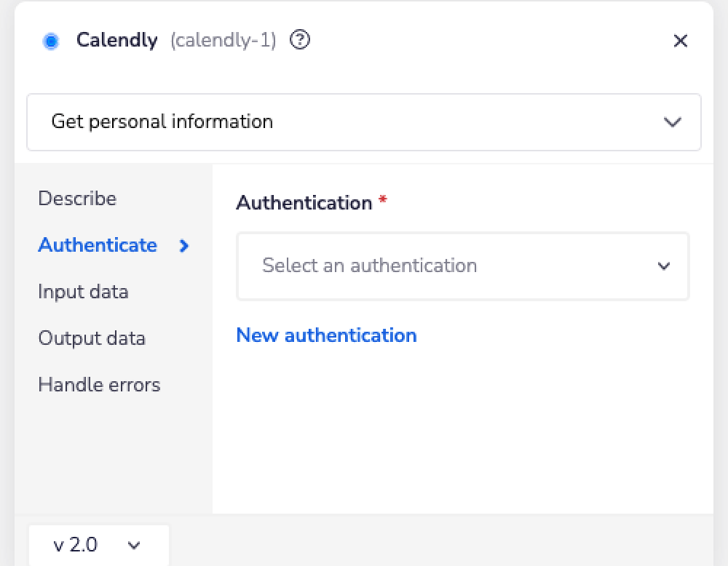The image size is (728, 566).
Task: Click the chevron on the Authenticate menu item
Action: coord(184,246)
